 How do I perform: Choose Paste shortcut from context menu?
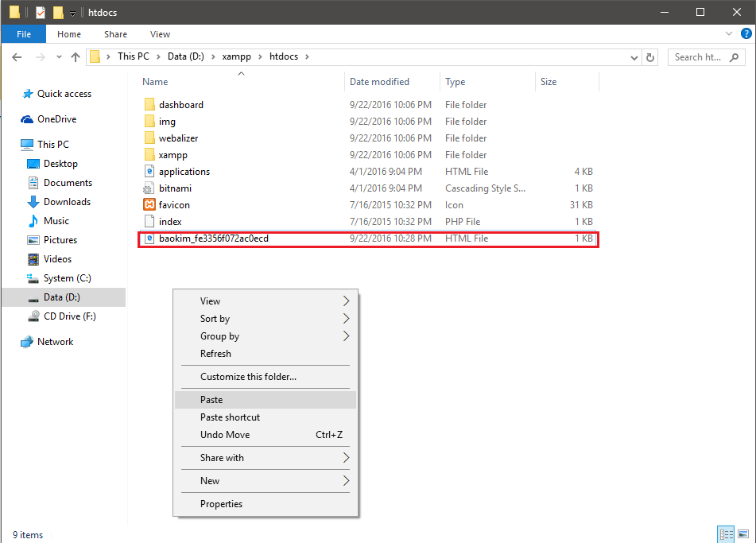(x=266, y=417)
